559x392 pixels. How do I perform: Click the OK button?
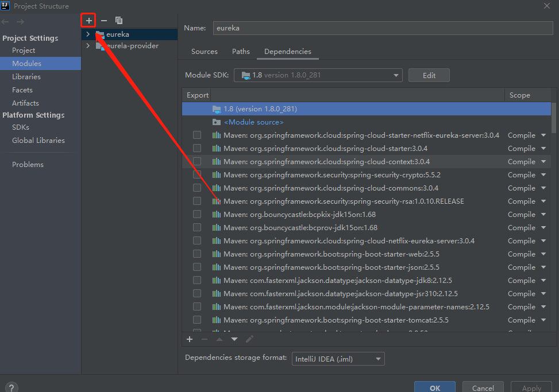[x=434, y=387]
